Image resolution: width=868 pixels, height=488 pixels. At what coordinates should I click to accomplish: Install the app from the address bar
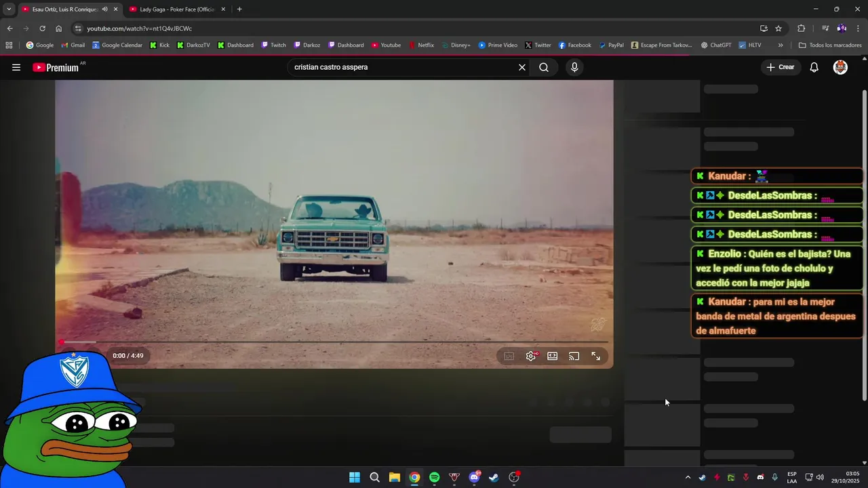(764, 28)
